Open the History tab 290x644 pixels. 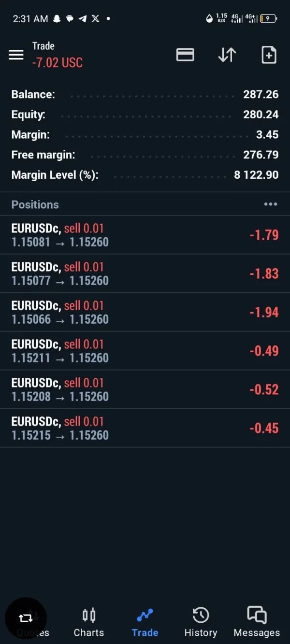tap(201, 623)
